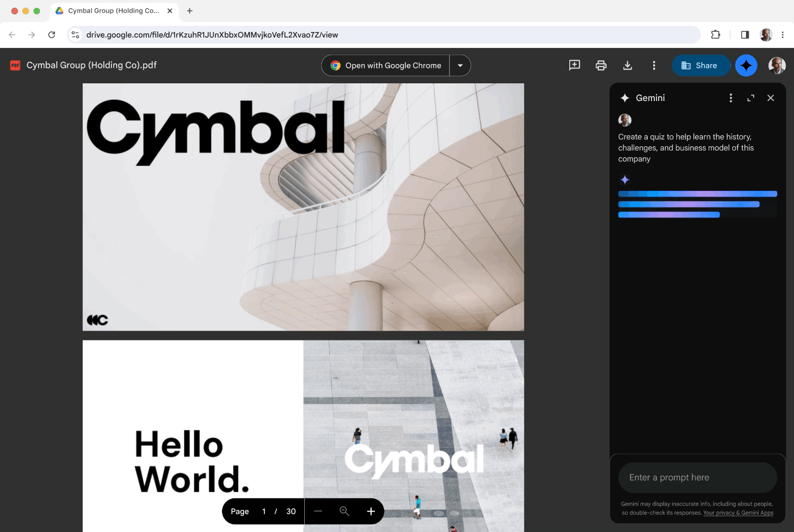Screen dimensions: 794x532
Task: Open the Gemini assistant sparkle icon
Action: [746, 65]
